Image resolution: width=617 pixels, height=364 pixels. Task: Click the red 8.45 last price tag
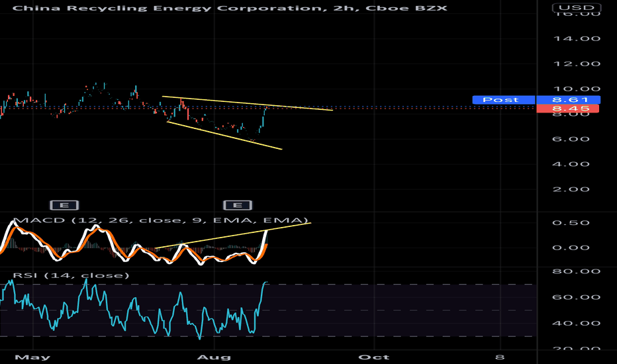(567, 109)
